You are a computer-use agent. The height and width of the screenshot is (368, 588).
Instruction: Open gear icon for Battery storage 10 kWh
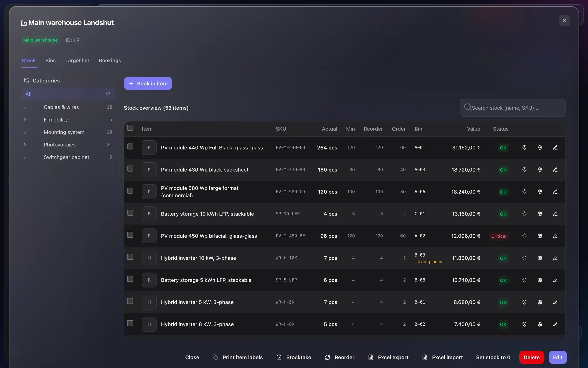click(540, 214)
